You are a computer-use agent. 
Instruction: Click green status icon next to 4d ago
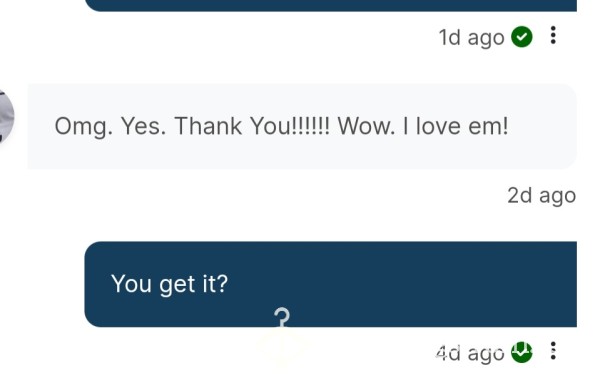tap(522, 352)
